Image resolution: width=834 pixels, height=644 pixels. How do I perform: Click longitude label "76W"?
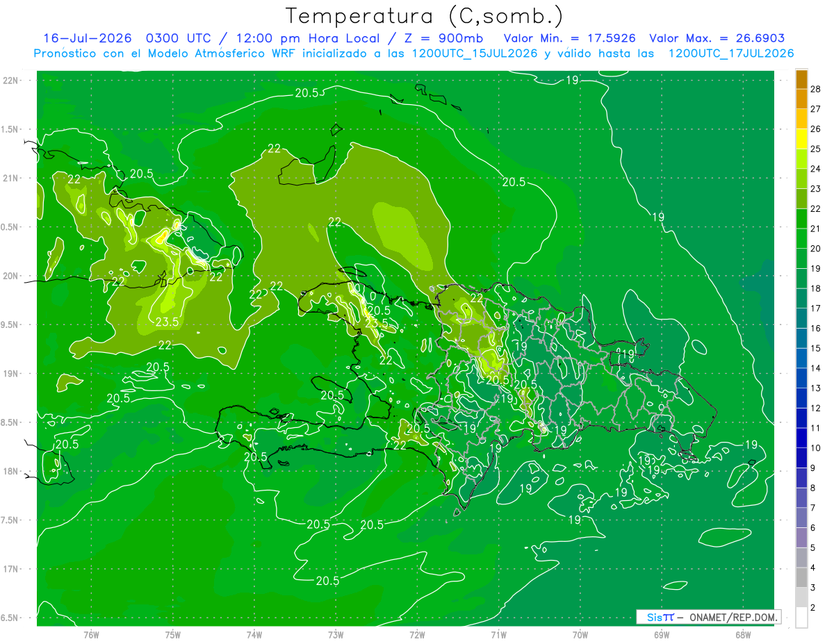point(91,635)
